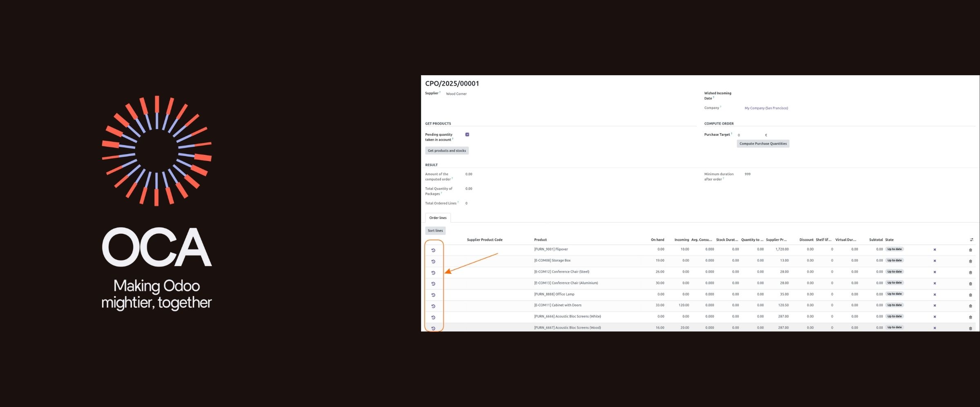Viewport: 980px width, 407px height.
Task: Sort by Subtotal column header
Action: tap(876, 240)
